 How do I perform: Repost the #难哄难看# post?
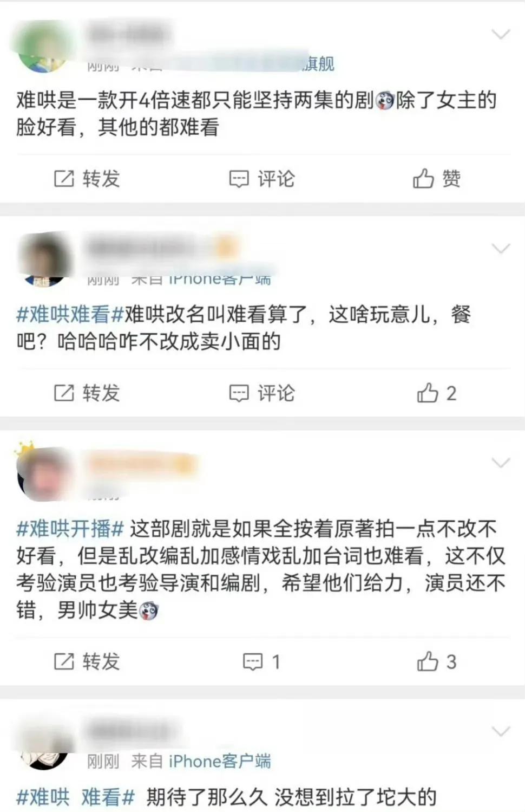[87, 393]
